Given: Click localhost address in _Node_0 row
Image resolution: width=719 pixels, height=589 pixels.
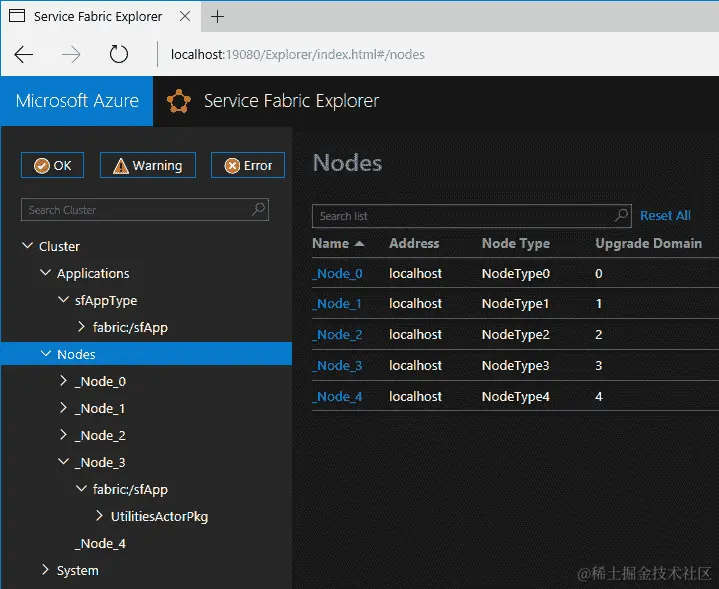Looking at the screenshot, I should [415, 273].
